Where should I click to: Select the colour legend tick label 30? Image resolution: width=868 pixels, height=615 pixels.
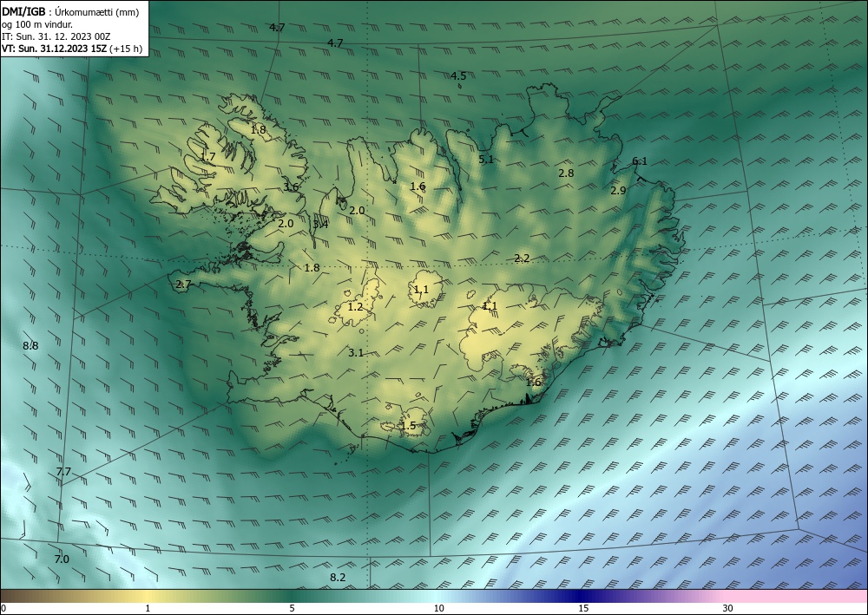728,609
